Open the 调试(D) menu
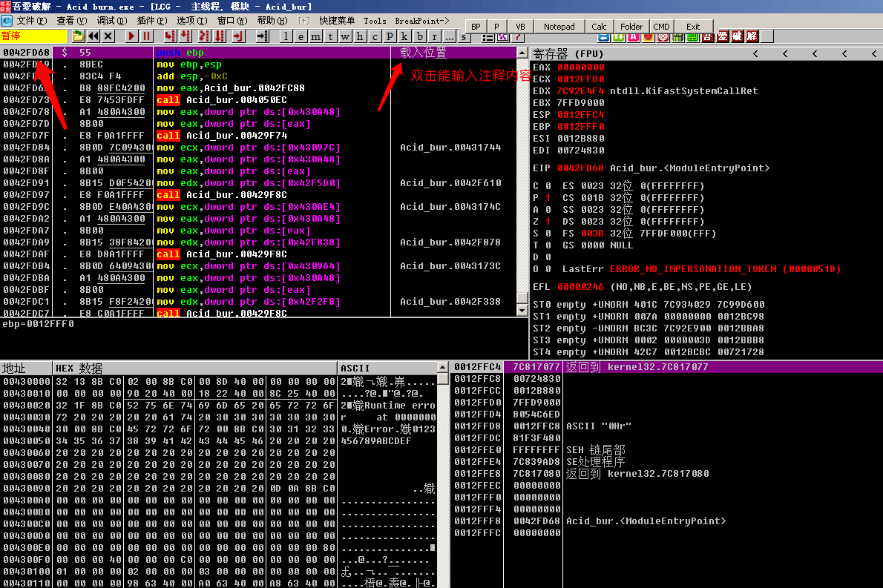 pos(111,21)
